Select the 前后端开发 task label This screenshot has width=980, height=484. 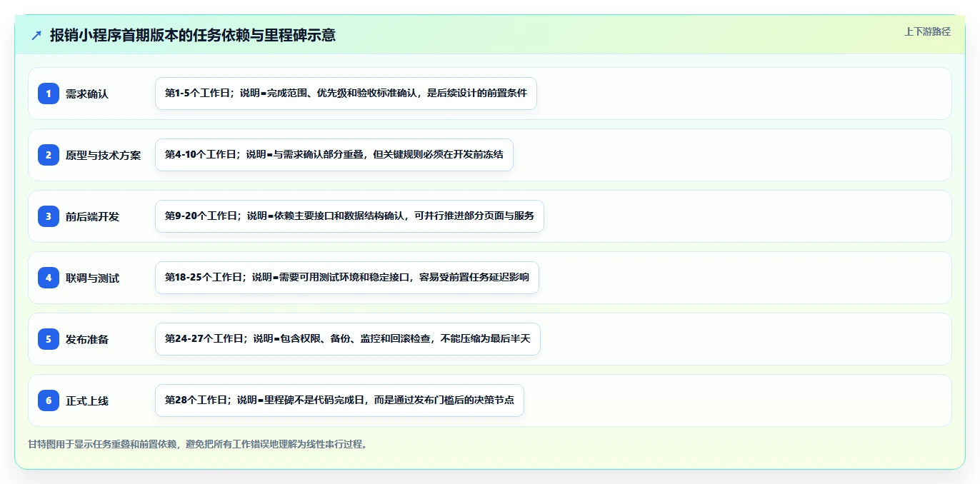click(x=92, y=216)
